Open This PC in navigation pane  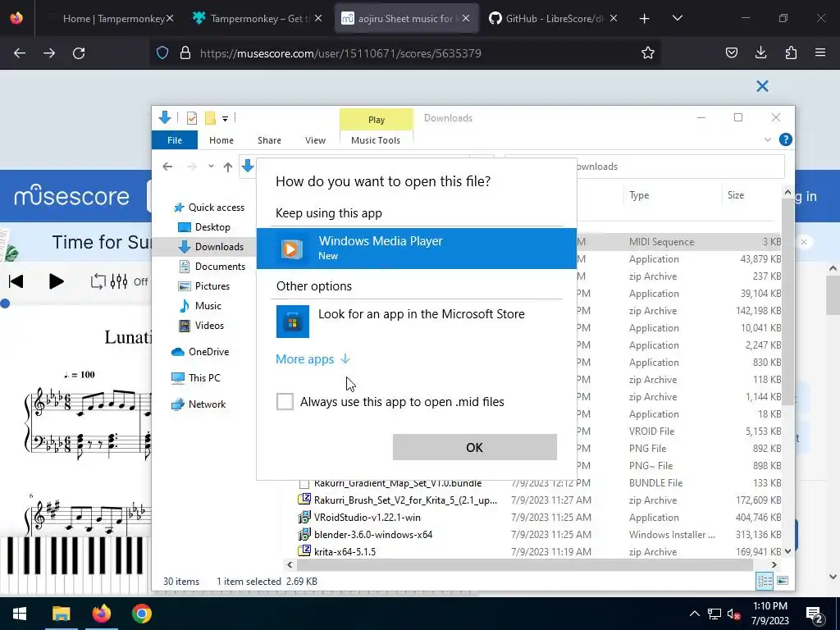[196, 377]
